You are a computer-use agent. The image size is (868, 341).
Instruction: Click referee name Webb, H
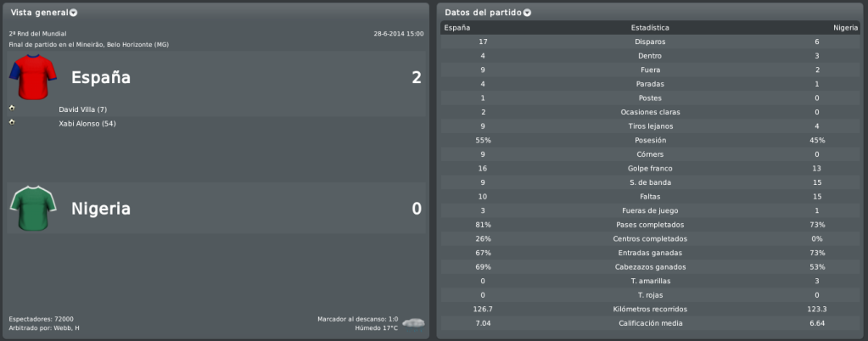pos(68,328)
